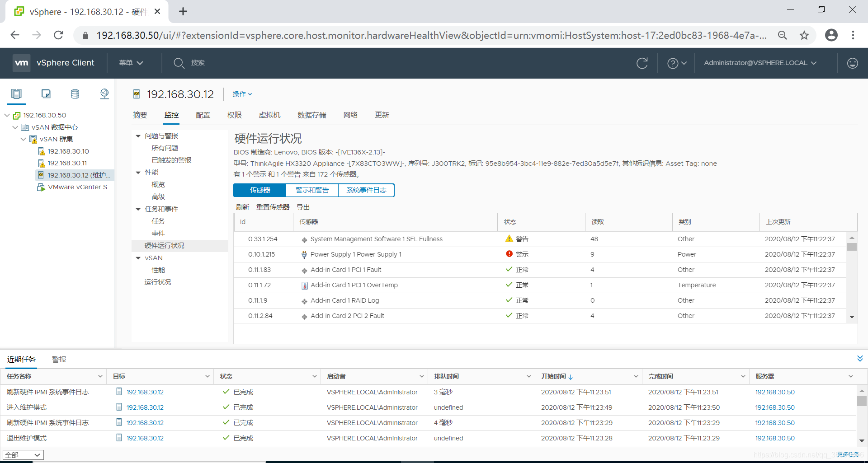868x463 pixels.
Task: Switch to the 系统事件日志 tab
Action: click(366, 190)
